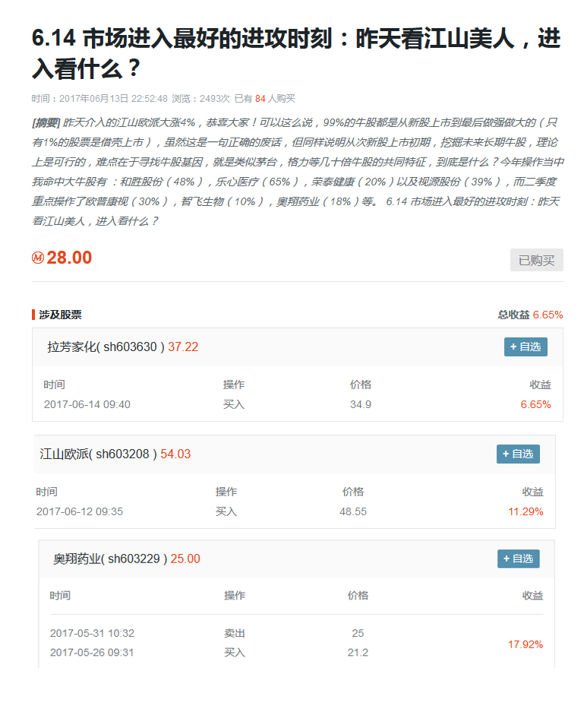Click the 84 purchasers count
Viewport: 584px width, 728px height.
pyautogui.click(x=260, y=99)
